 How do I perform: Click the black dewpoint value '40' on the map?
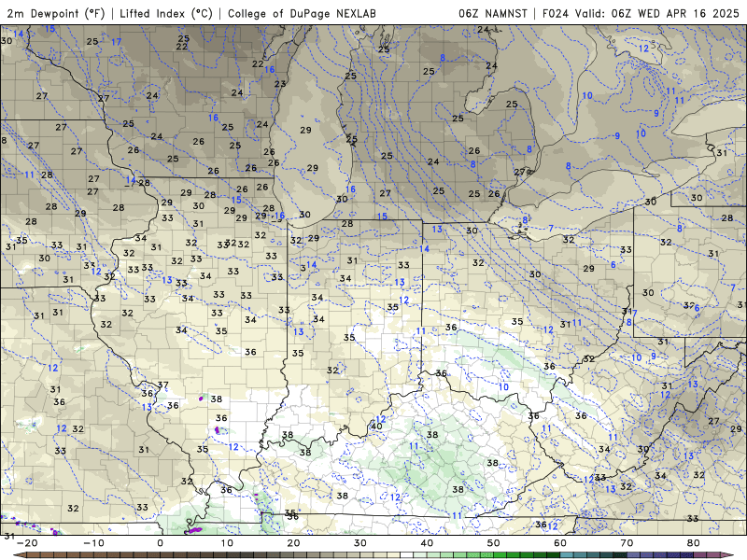point(376,427)
